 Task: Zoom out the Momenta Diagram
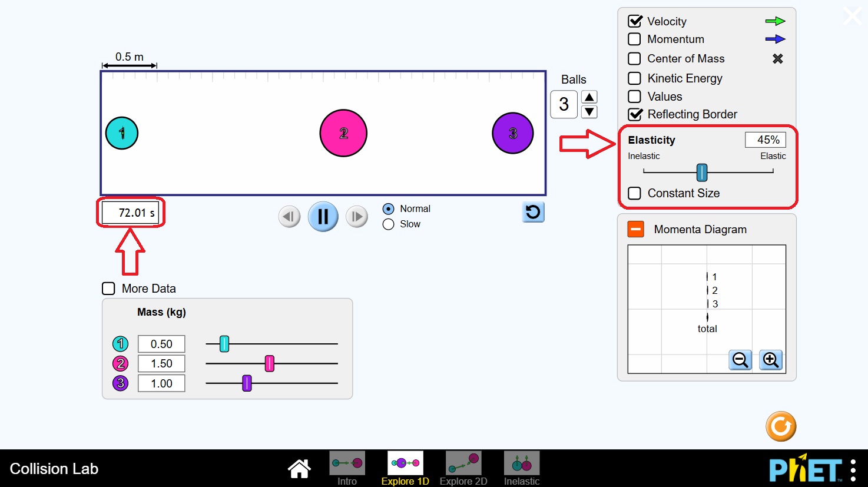pos(740,359)
